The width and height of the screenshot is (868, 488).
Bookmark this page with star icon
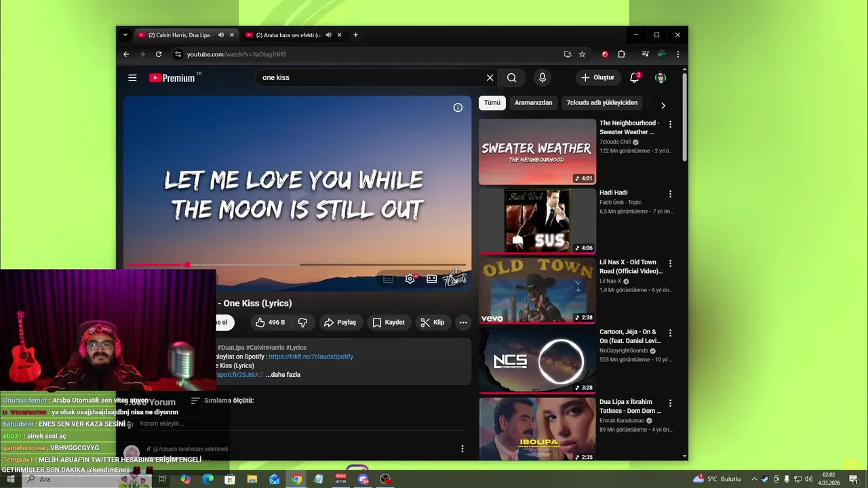point(582,54)
